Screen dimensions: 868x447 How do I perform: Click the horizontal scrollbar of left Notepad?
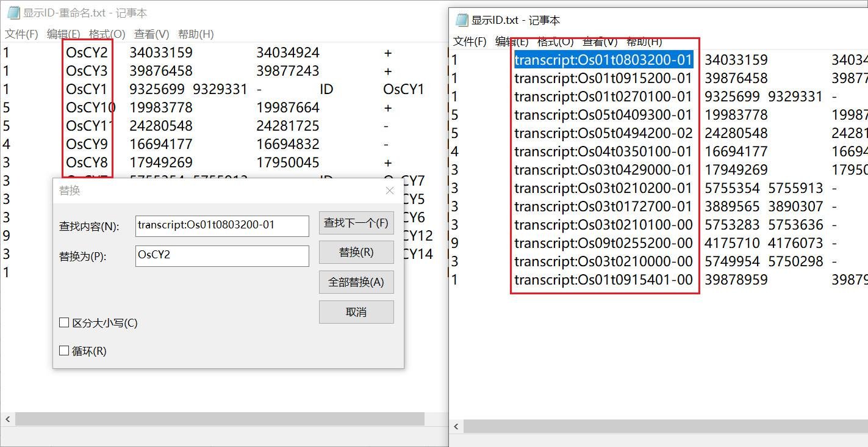click(x=220, y=419)
